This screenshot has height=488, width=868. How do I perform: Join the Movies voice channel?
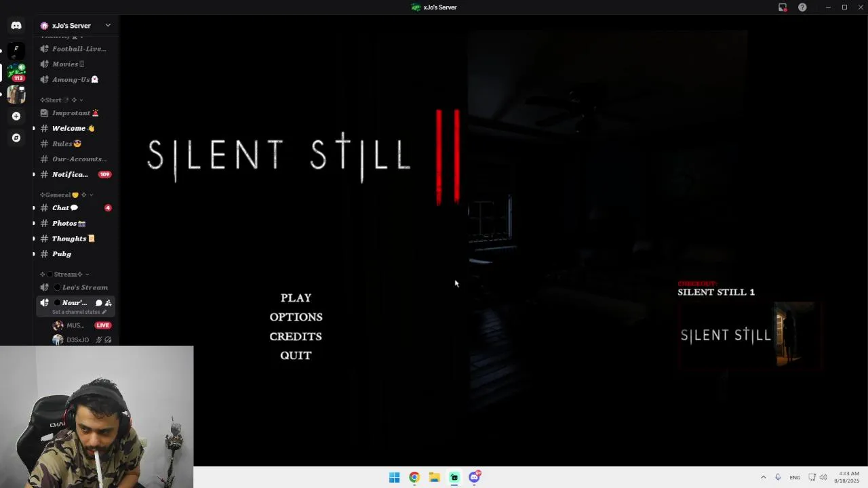tap(75, 64)
